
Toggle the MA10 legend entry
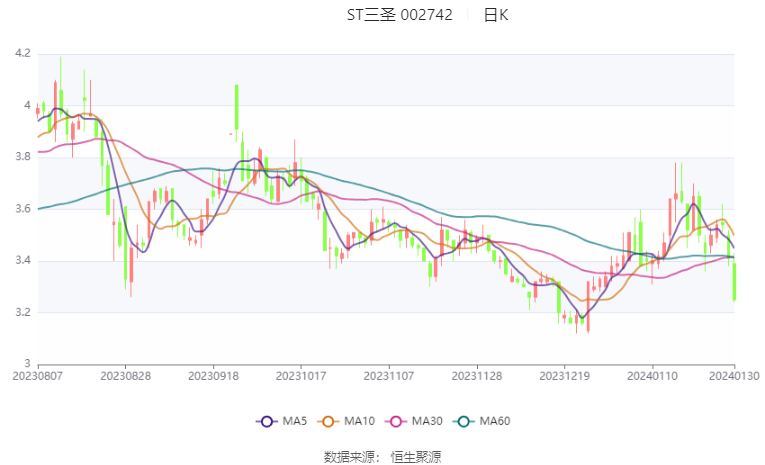click(x=346, y=421)
